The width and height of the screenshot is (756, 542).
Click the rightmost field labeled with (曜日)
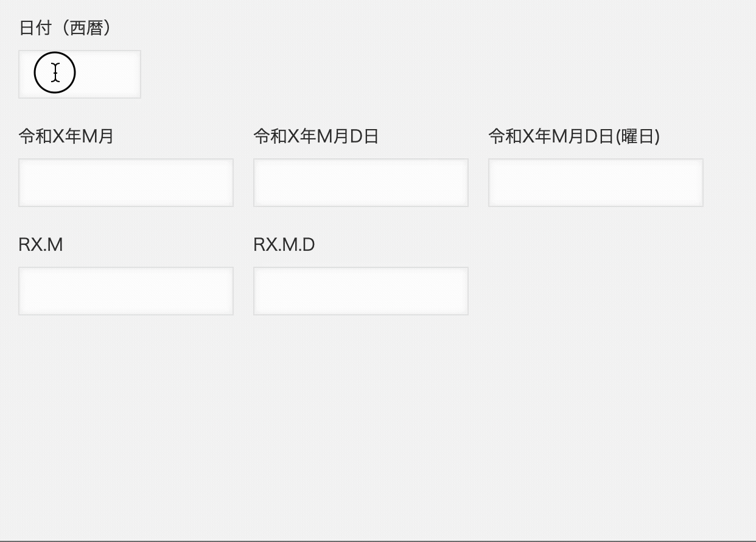595,183
